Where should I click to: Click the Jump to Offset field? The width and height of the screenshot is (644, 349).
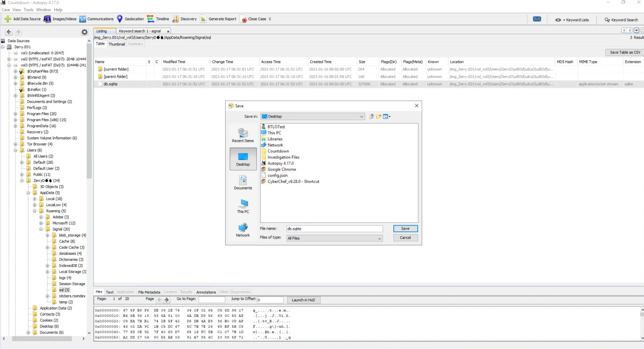[270, 300]
